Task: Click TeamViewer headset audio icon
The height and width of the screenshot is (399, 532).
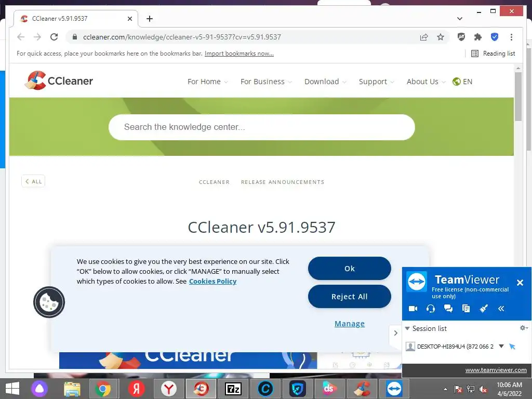Action: pos(431,309)
